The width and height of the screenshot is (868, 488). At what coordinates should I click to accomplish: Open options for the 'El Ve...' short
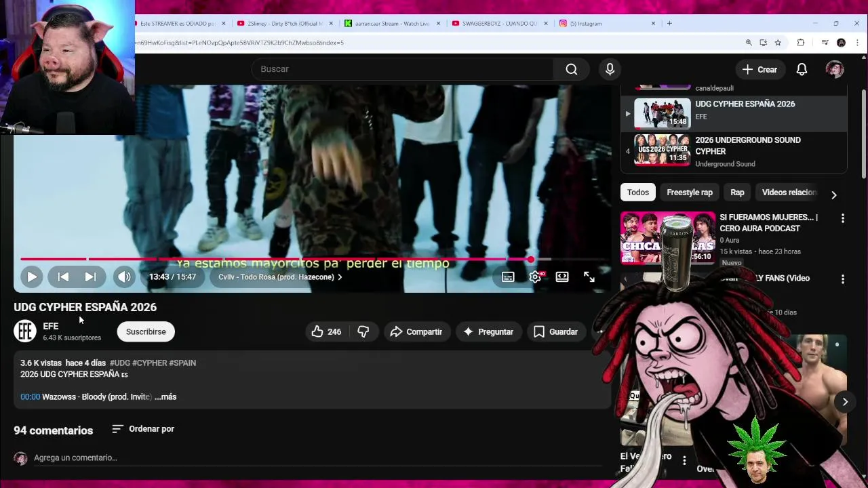(x=684, y=461)
